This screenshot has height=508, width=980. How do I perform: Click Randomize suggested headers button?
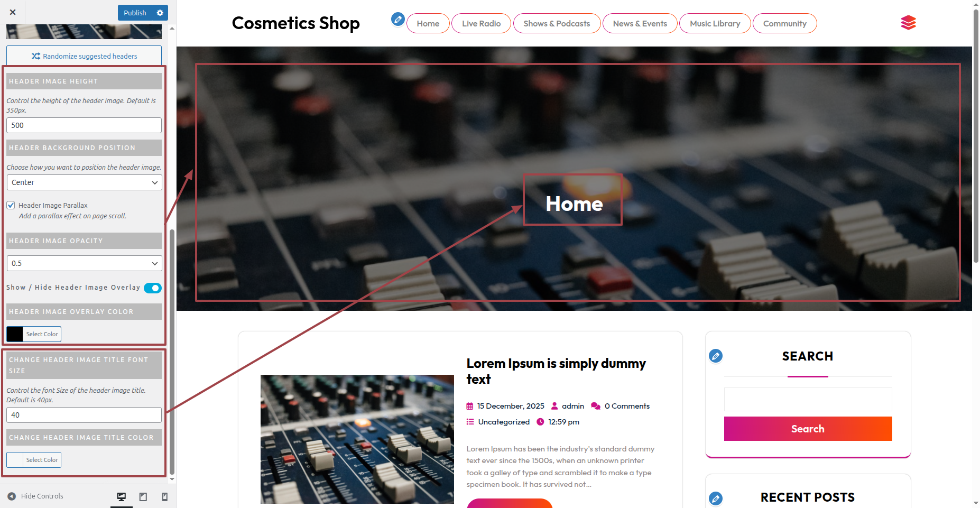click(x=84, y=56)
